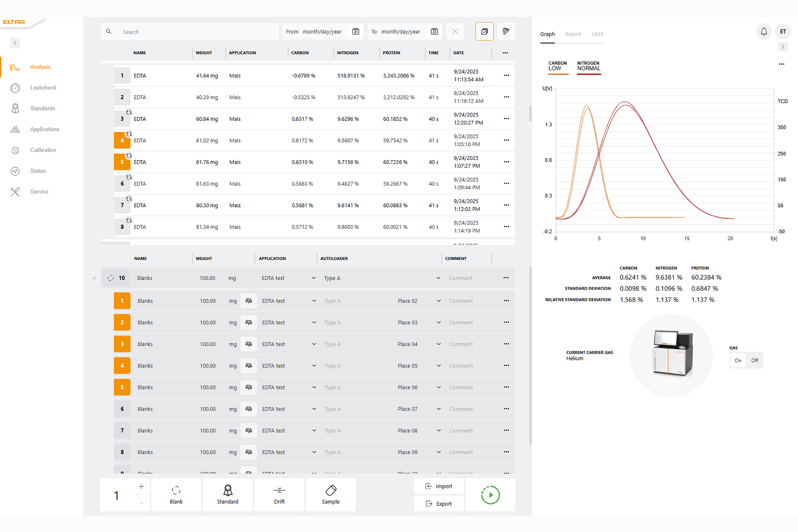The width and height of the screenshot is (798, 532).
Task: Click the balance icon for Blanks row 1
Action: point(249,301)
